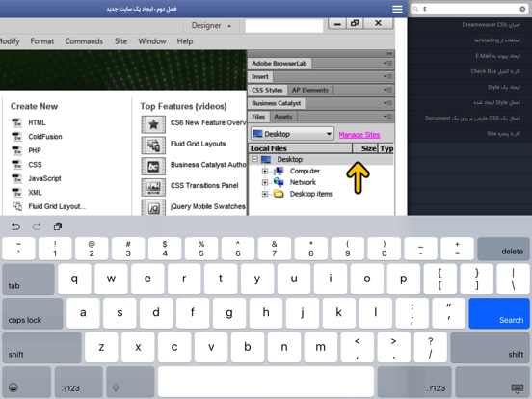Tap the keyboard undo icon
Screen dimensions: 532x399
tap(15, 226)
